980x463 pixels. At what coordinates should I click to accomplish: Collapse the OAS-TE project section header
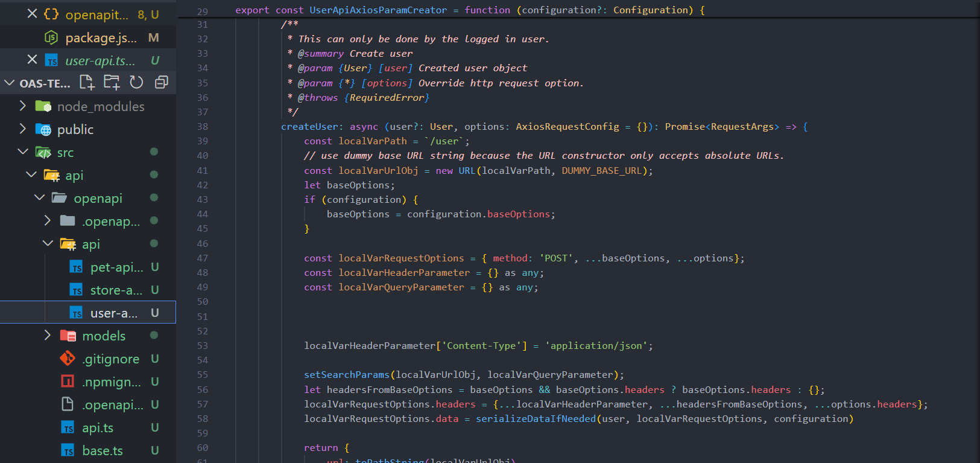pyautogui.click(x=10, y=83)
